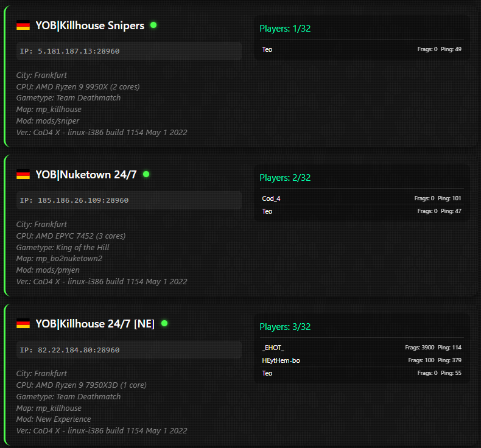
Task: Select player HEytHem-bo in the player list
Action: click(281, 360)
